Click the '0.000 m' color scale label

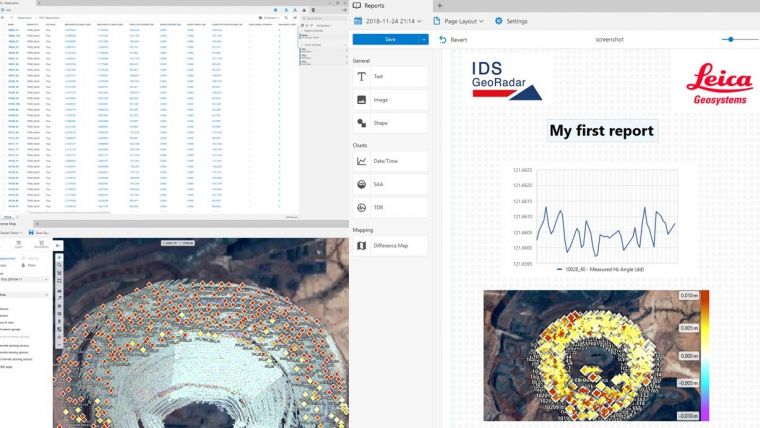coord(689,356)
